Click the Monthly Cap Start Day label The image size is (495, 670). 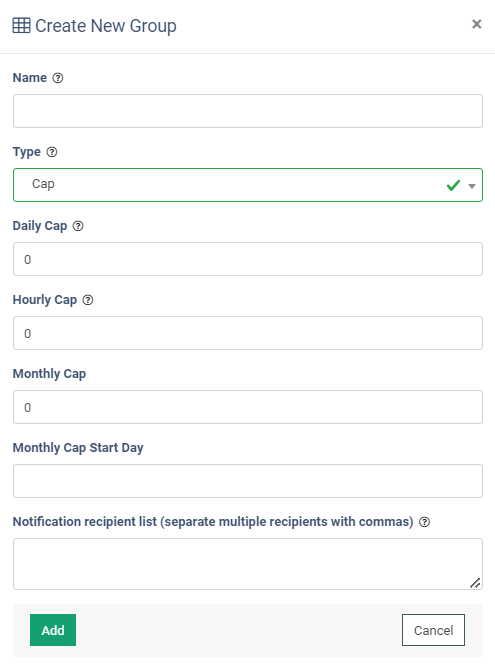click(x=78, y=448)
